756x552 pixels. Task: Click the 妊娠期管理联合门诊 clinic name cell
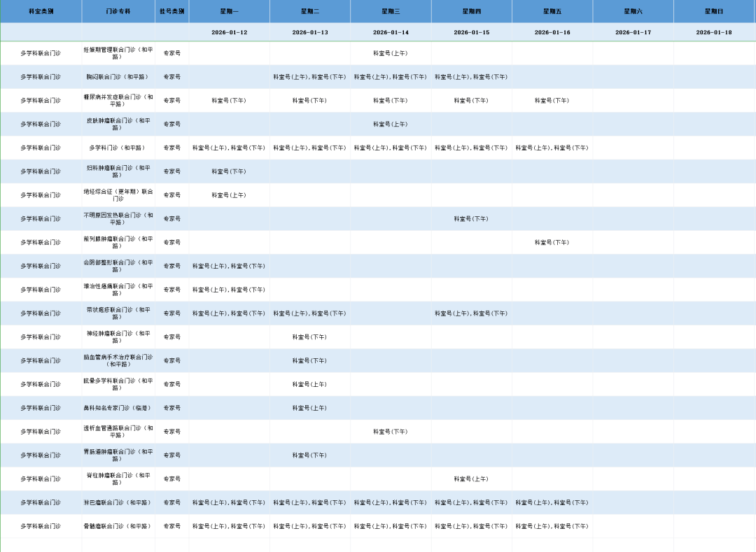118,53
